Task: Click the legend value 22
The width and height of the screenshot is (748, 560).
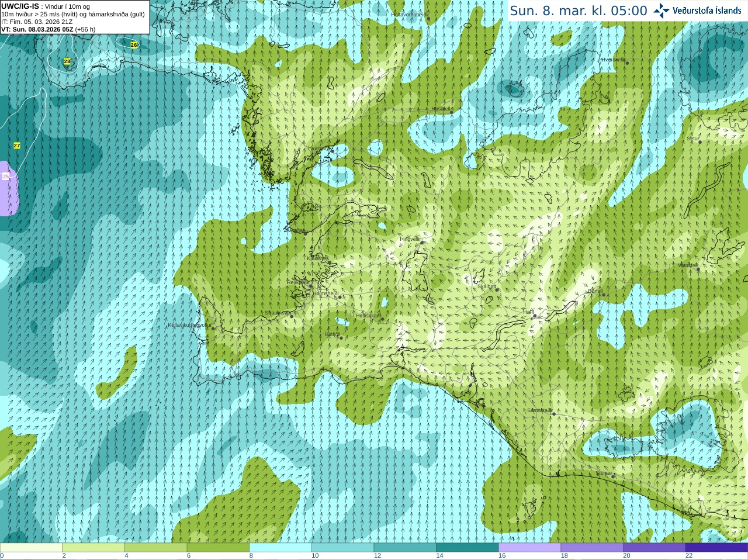Action: [689, 556]
